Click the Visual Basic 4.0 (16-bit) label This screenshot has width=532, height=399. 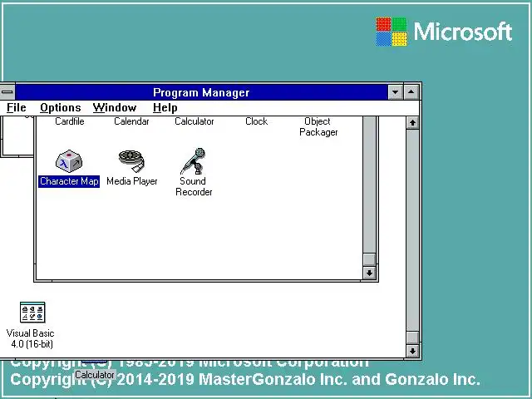[31, 338]
